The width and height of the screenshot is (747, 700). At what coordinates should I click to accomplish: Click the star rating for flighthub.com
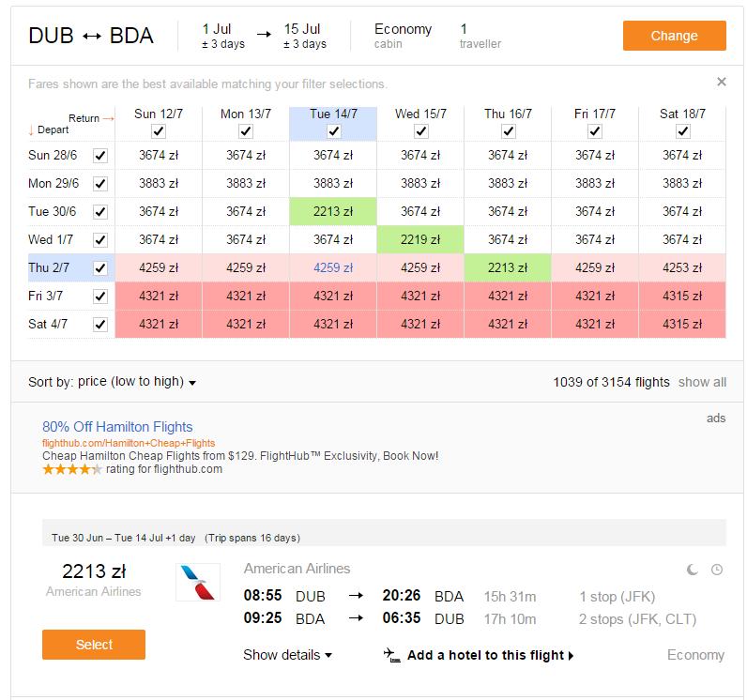(72, 469)
